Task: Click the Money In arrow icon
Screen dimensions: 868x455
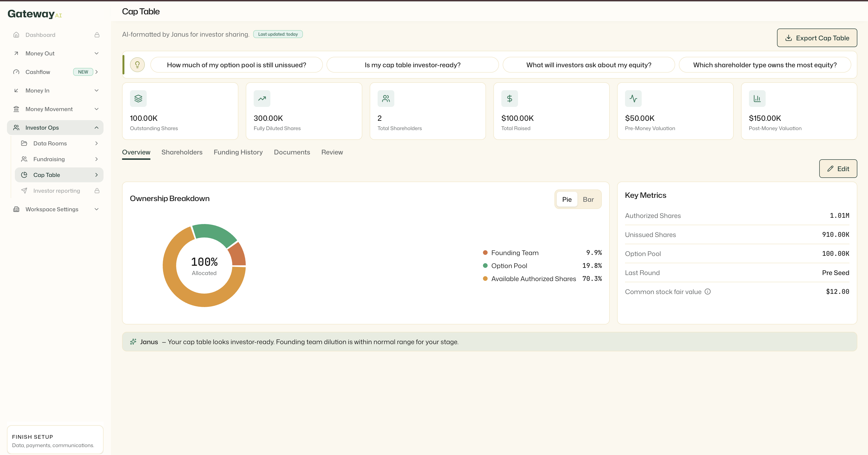Action: (16, 90)
